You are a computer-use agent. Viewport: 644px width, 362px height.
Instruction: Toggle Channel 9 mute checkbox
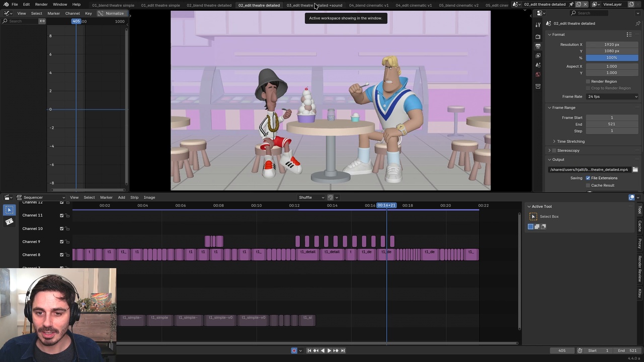[x=62, y=242]
